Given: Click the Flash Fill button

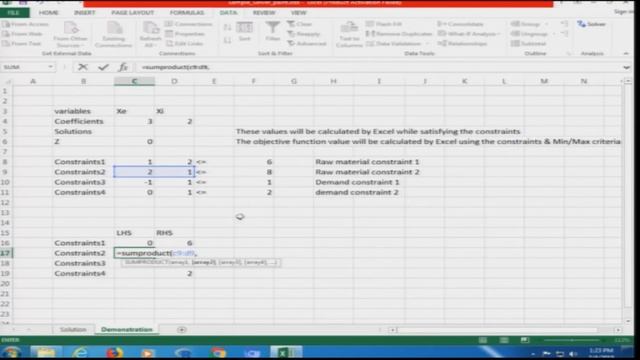Looking at the screenshot, I should 384,24.
